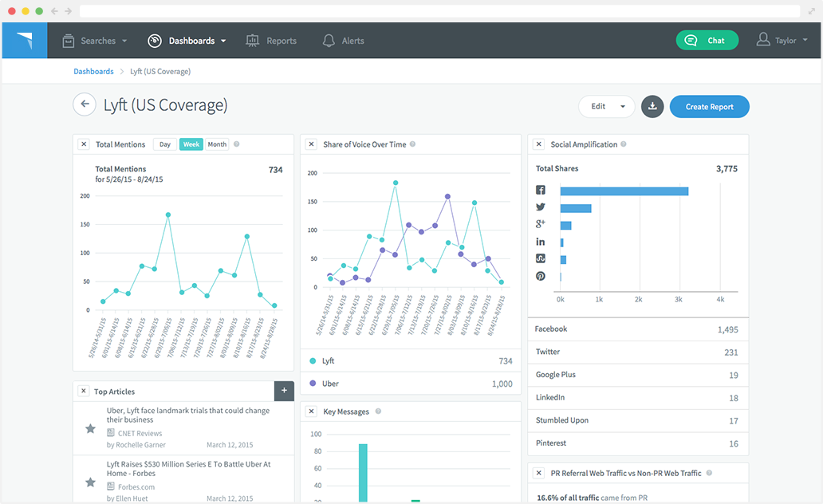
Task: Start a Chat session
Action: click(707, 41)
